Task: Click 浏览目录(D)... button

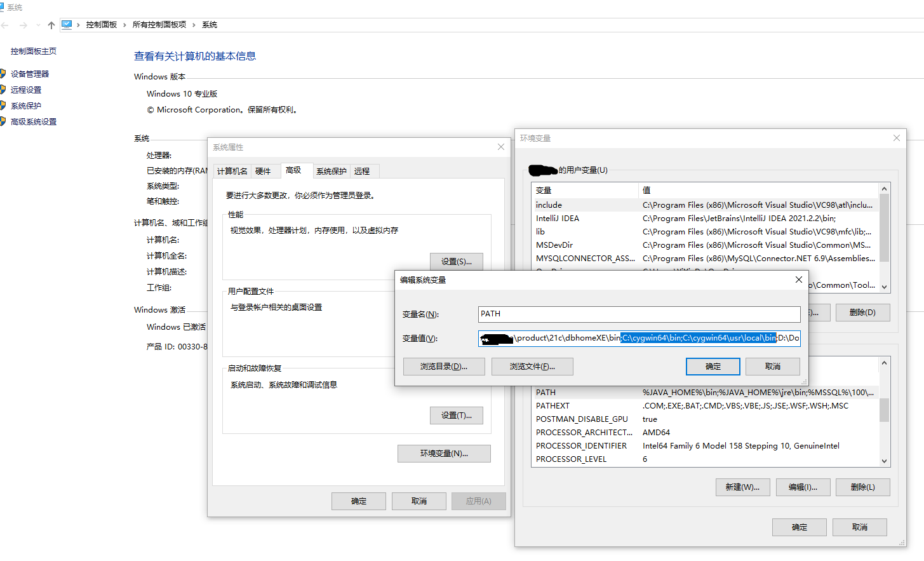Action: 444,367
